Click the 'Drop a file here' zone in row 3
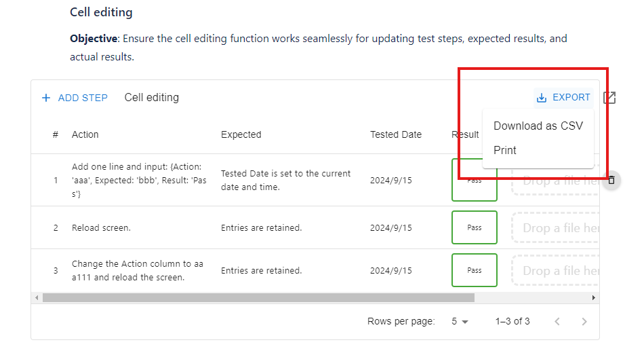The height and width of the screenshot is (353, 644). tap(555, 271)
